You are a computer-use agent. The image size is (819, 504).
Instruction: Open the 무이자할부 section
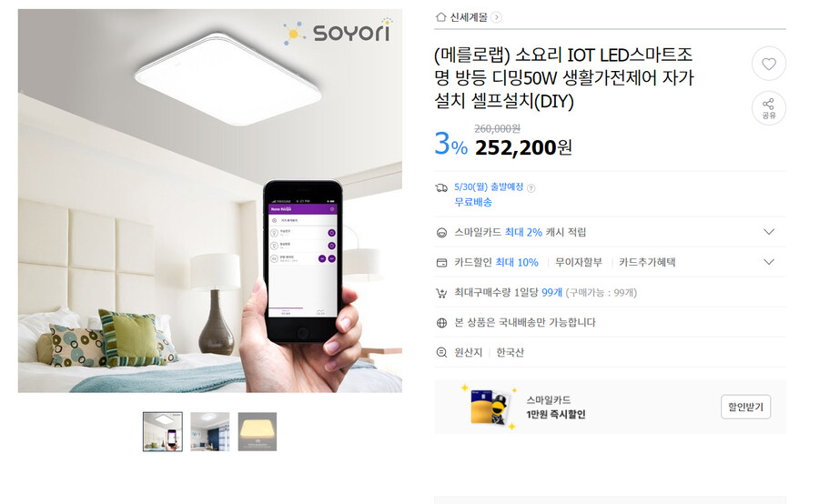coord(578,262)
